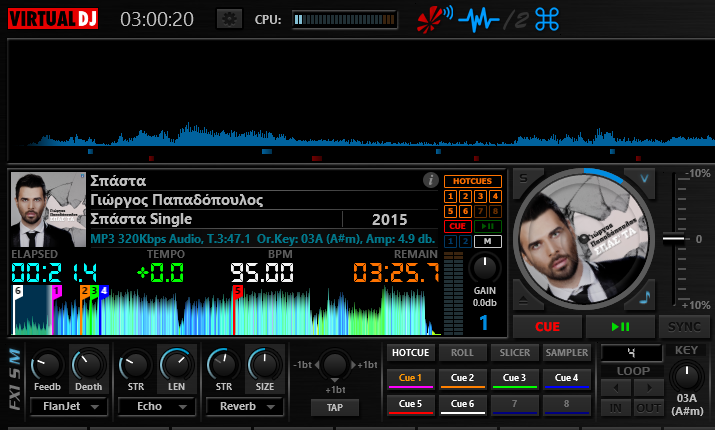Click the V button on the jogwheel
Viewport: 715px width, 430px height.
coord(644,178)
